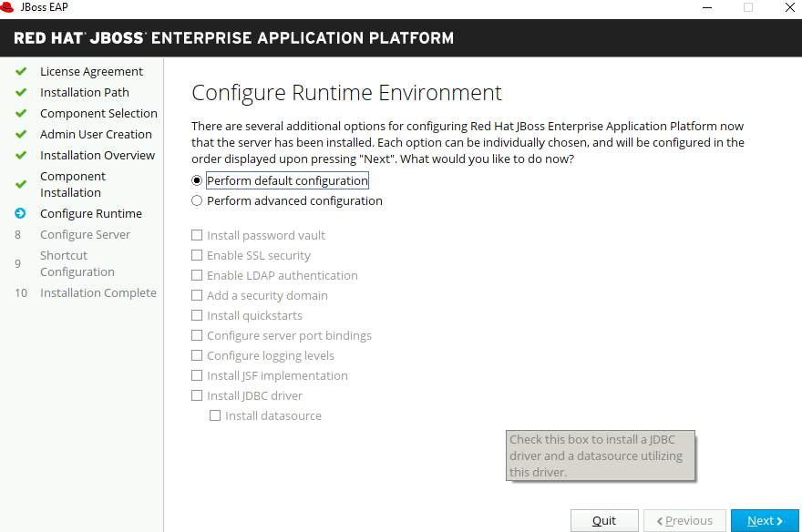Click the Configure Server step label
This screenshot has height=532, width=802.
coord(85,234)
